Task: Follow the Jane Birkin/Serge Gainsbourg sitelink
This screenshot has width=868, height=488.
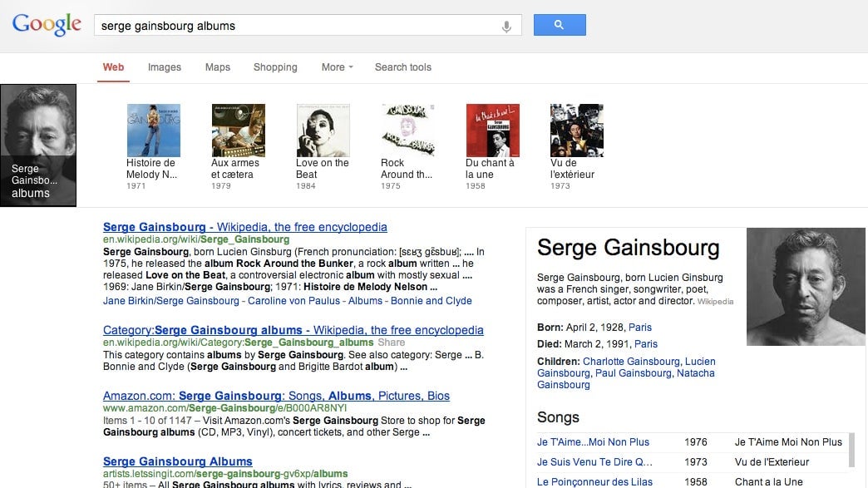Action: pos(171,301)
